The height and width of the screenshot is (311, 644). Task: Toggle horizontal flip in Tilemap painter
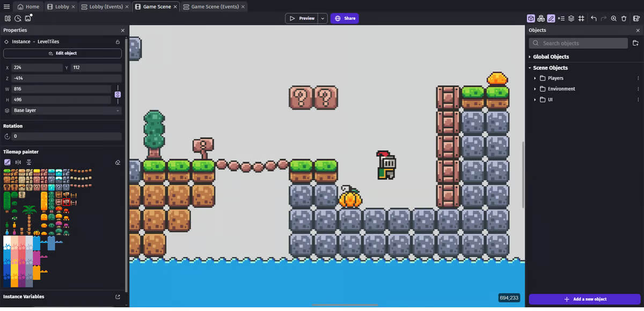tap(18, 162)
